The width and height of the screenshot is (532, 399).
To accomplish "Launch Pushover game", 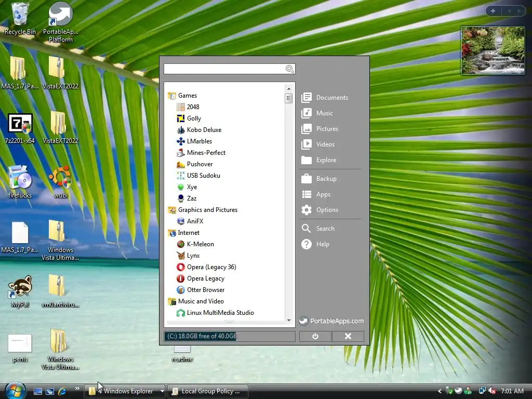I will (x=194, y=164).
